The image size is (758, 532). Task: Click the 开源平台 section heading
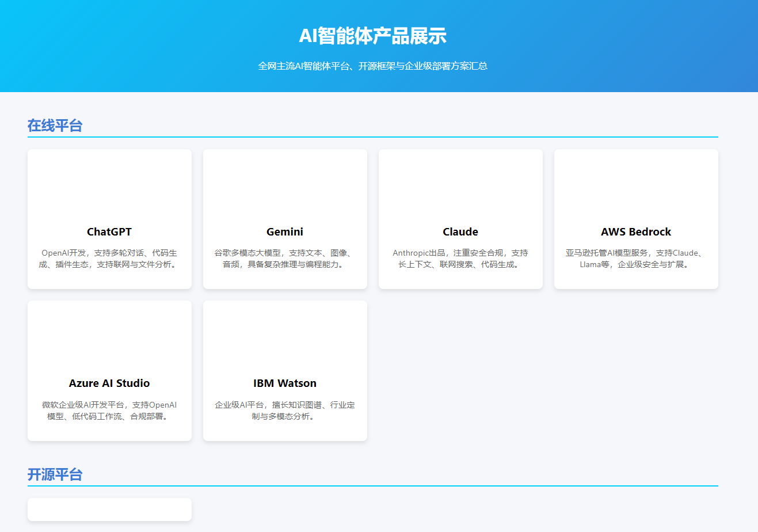pos(55,474)
